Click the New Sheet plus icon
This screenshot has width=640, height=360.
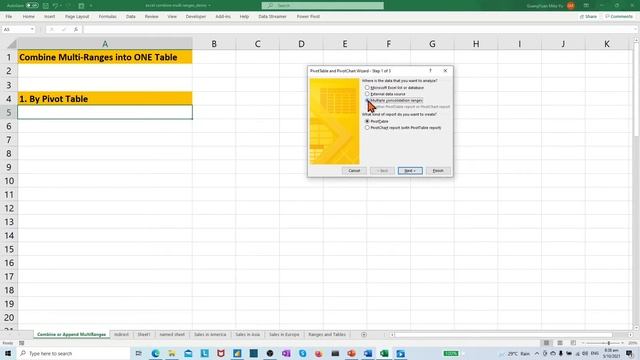click(x=364, y=335)
